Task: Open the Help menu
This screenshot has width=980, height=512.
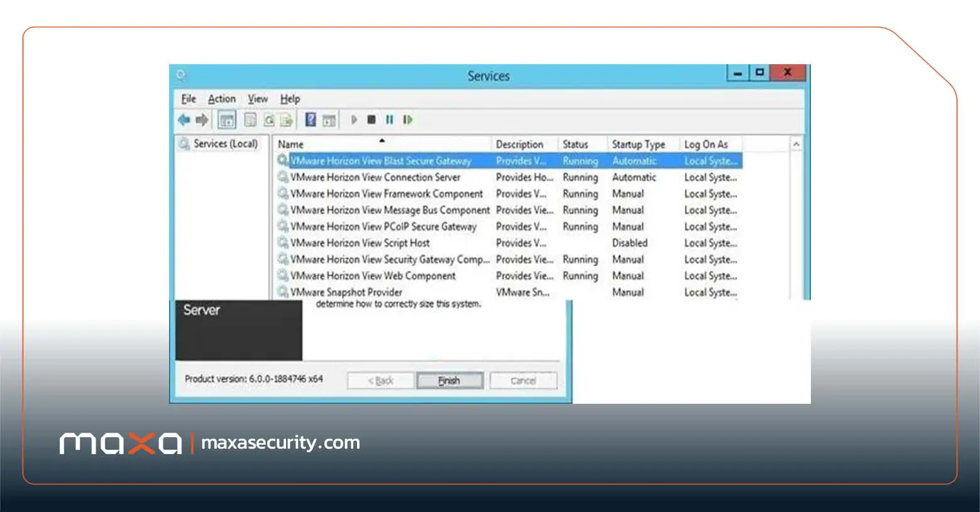Action: pyautogui.click(x=290, y=99)
